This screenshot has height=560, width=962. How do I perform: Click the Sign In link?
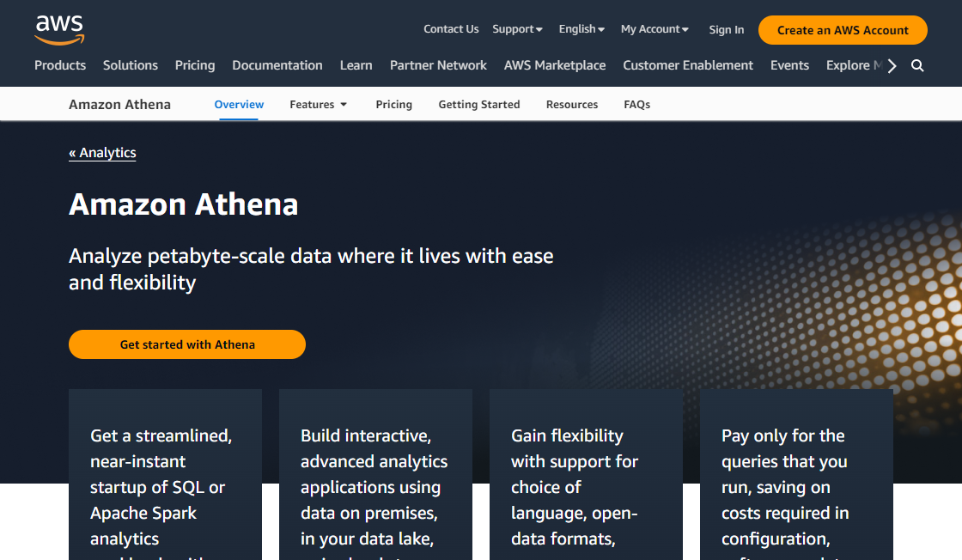coord(726,29)
